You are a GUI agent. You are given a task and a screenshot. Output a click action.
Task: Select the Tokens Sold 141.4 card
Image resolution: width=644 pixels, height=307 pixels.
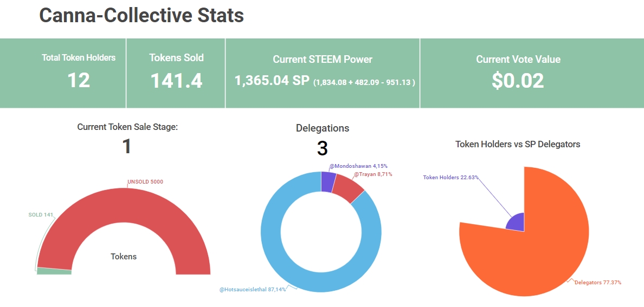176,73
